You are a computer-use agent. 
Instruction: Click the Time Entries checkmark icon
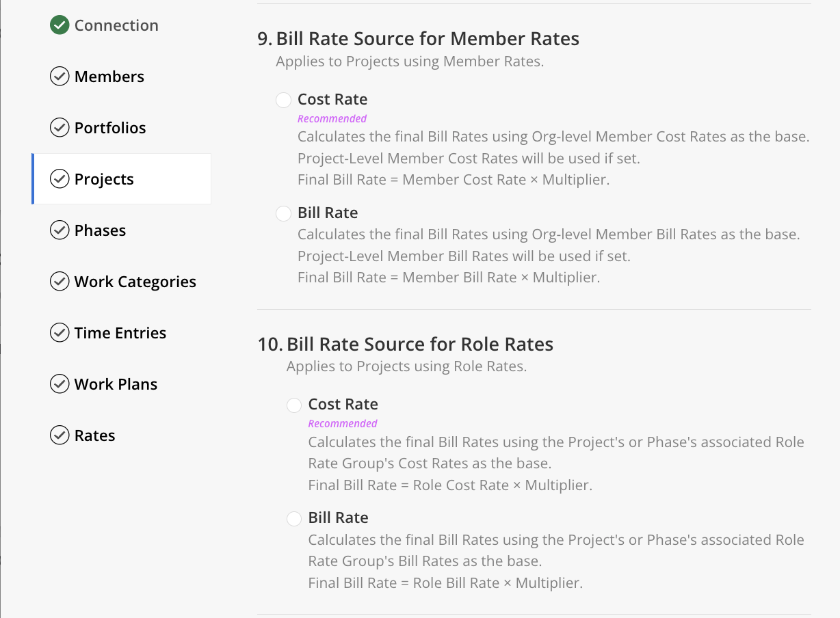pos(60,333)
